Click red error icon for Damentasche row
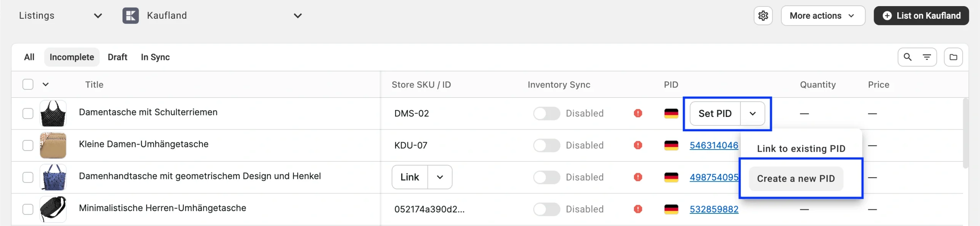The height and width of the screenshot is (226, 980). click(638, 113)
